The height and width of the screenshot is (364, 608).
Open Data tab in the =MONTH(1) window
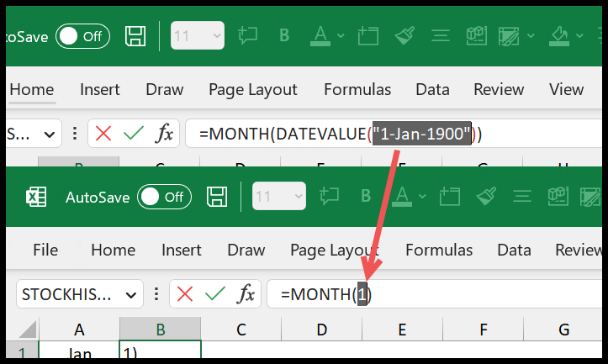(514, 250)
